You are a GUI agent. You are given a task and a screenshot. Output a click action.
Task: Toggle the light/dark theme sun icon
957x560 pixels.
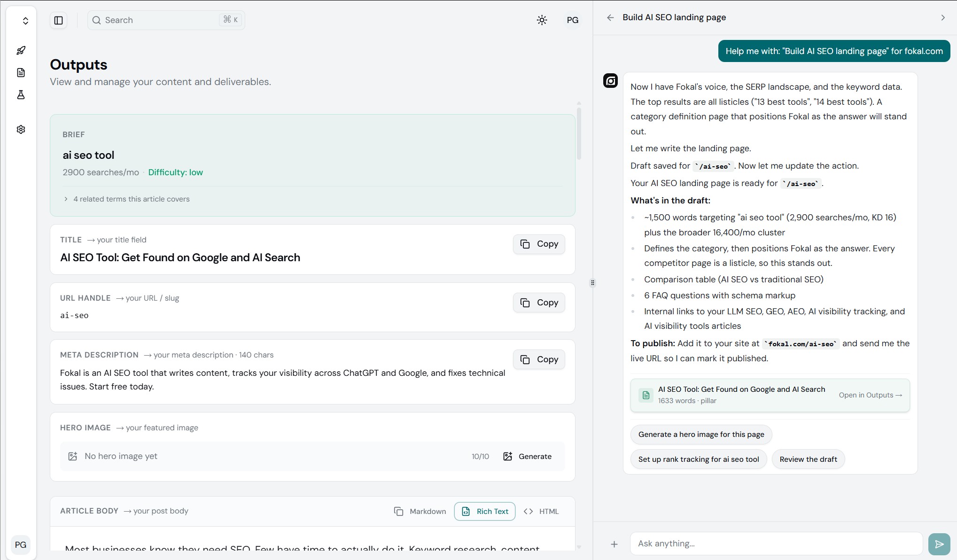[x=541, y=20]
